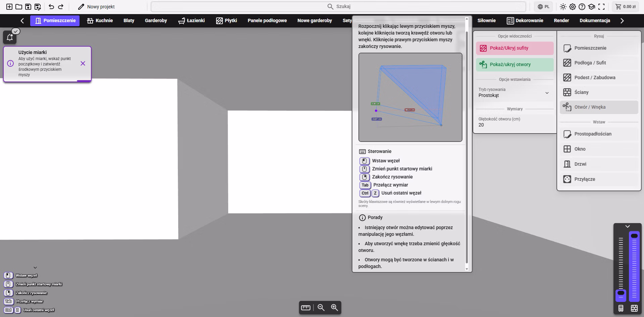Insert Okno from the Wstaw list
The width and height of the screenshot is (644, 317).
pyautogui.click(x=599, y=149)
